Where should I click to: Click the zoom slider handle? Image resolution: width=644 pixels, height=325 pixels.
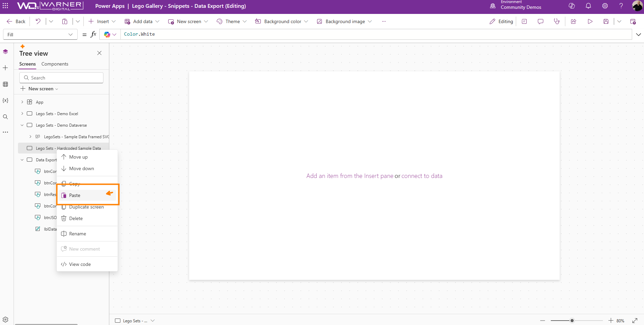[572, 321]
